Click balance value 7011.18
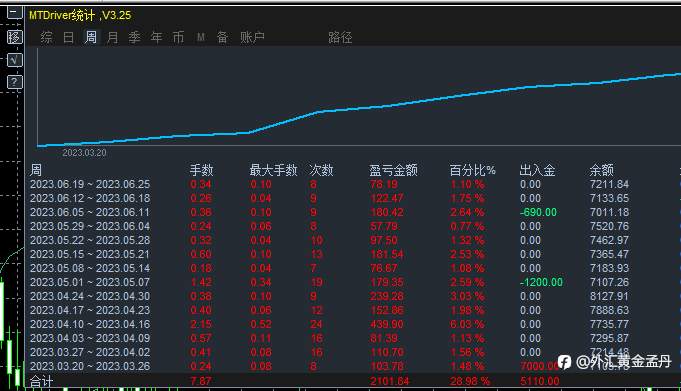Viewport: 681px width, 391px height. (x=609, y=212)
